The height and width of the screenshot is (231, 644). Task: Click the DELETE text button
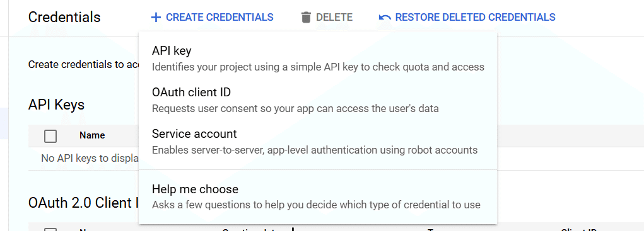click(x=334, y=17)
